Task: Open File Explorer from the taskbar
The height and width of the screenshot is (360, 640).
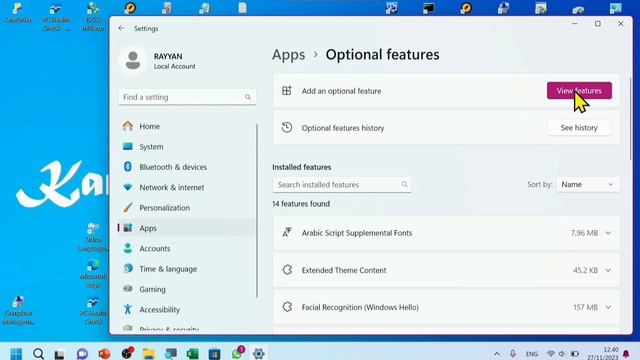Action: [149, 354]
